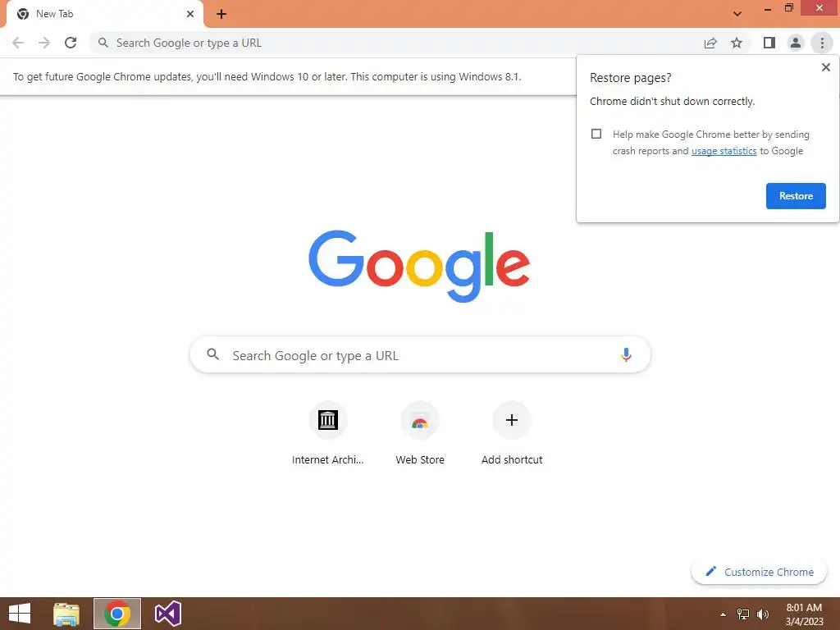Image resolution: width=840 pixels, height=630 pixels.
Task: Click the Windows 10 update notice text
Action: (267, 76)
